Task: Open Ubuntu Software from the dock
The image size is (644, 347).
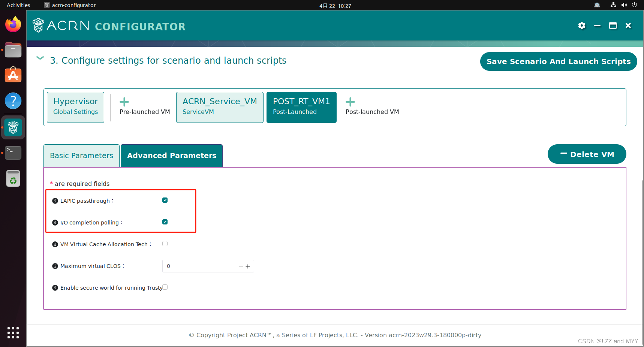Action: coord(13,75)
